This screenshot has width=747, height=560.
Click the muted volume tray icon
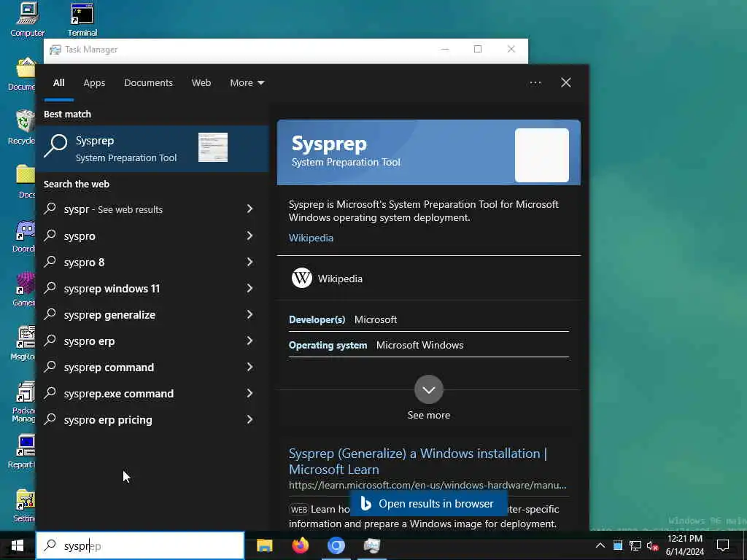pyautogui.click(x=652, y=546)
